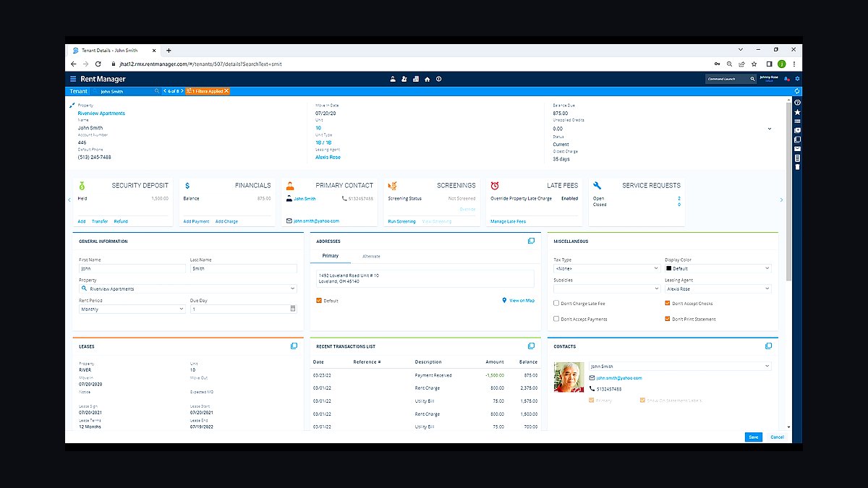This screenshot has height=488, width=868.
Task: Open the help question mark in right sidebar
Action: [x=797, y=103]
